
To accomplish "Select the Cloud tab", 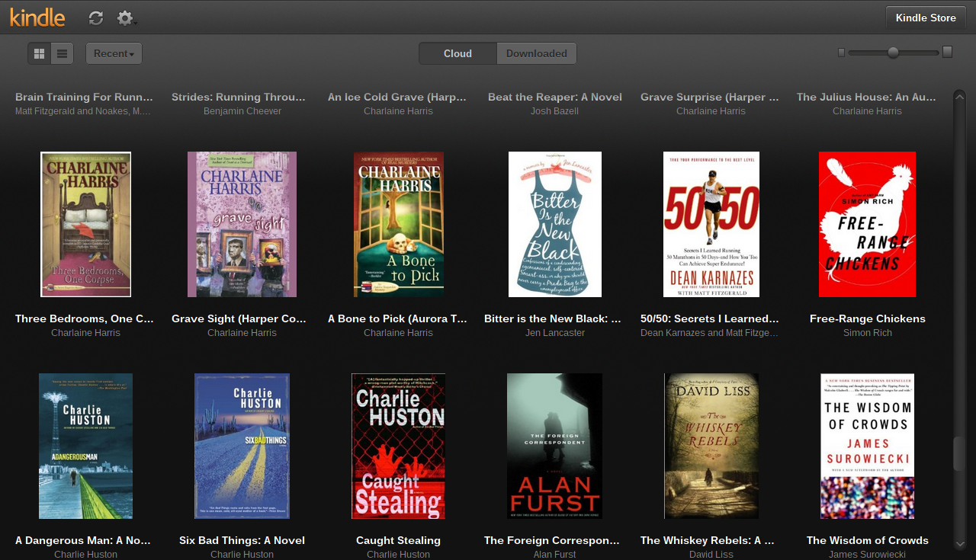I will (457, 53).
